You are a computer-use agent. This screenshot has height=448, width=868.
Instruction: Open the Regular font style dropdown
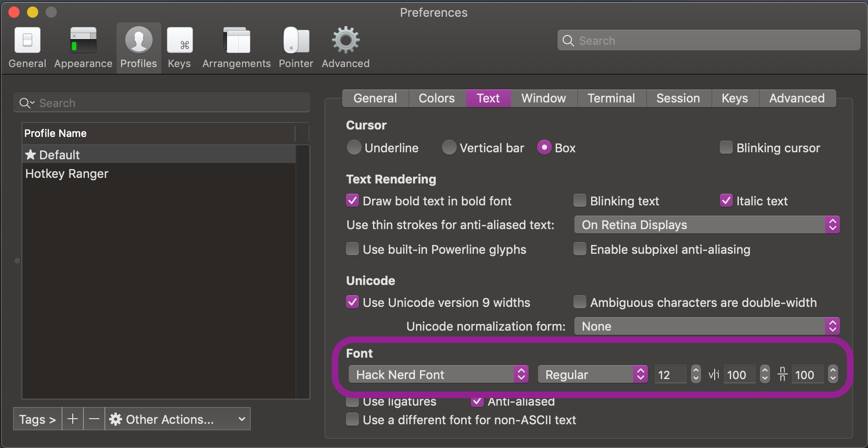pyautogui.click(x=592, y=374)
